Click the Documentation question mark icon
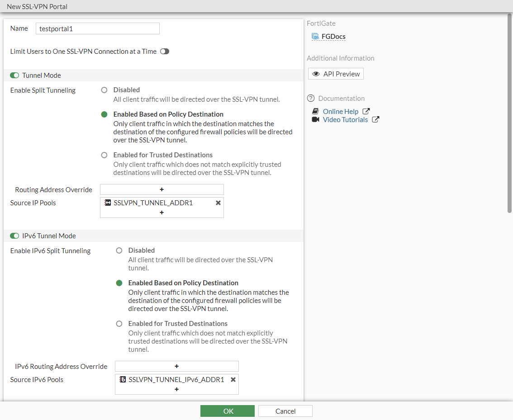This screenshot has height=420, width=513. click(x=311, y=99)
